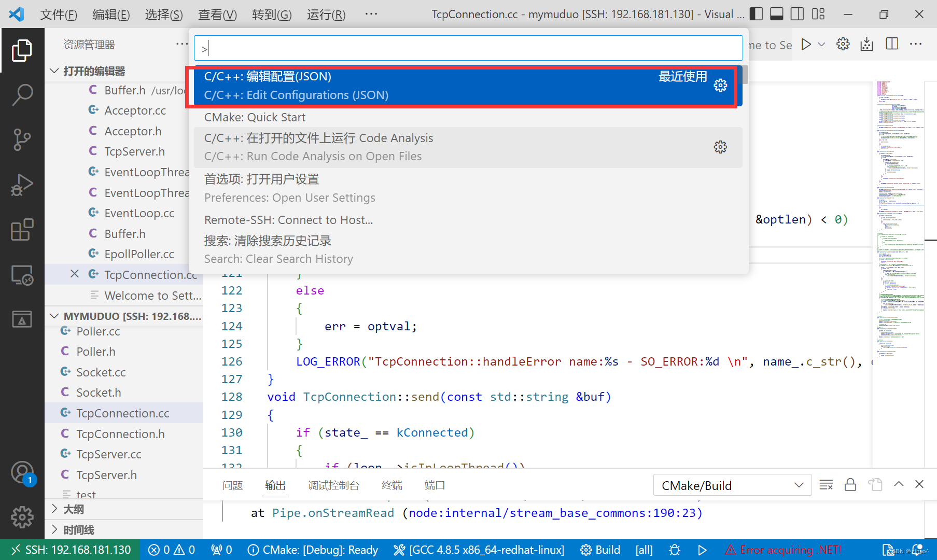This screenshot has width=937, height=560.
Task: Clear the output panel contents
Action: [x=826, y=484]
